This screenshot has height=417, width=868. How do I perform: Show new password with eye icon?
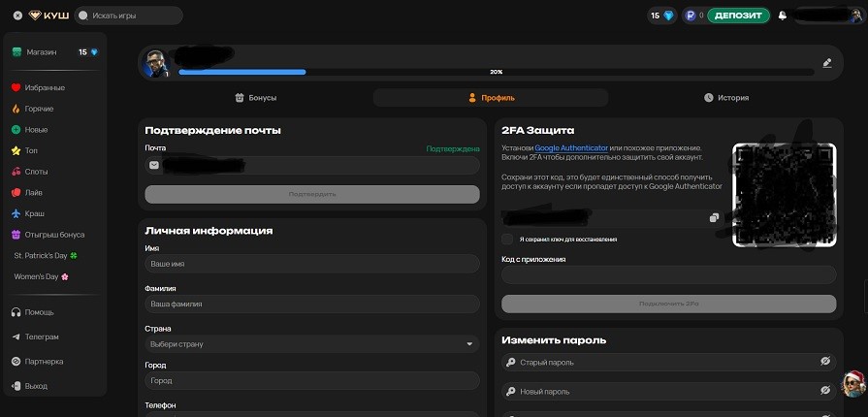coord(825,390)
